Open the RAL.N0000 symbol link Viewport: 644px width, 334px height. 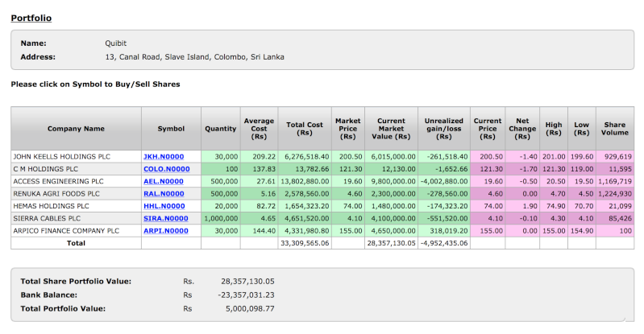[x=164, y=194]
